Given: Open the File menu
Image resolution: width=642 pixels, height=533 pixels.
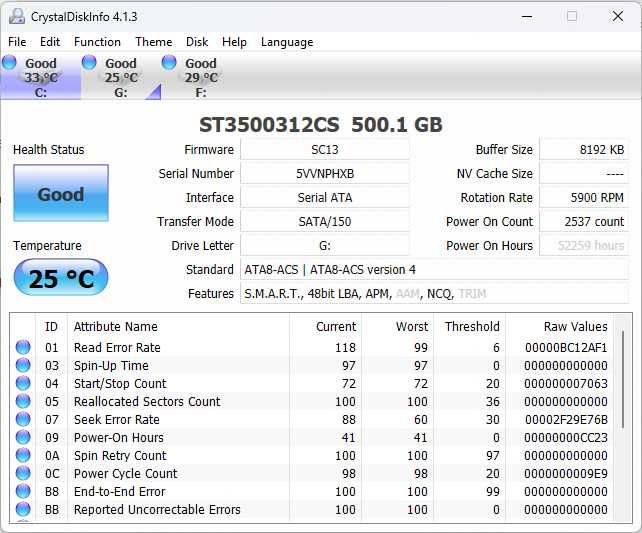Looking at the screenshot, I should tap(18, 42).
